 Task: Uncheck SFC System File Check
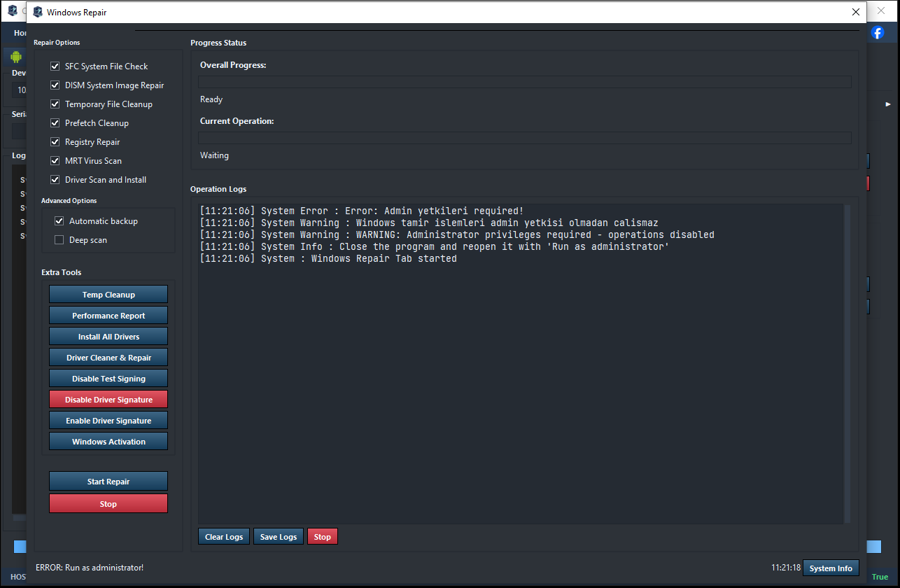click(x=55, y=66)
